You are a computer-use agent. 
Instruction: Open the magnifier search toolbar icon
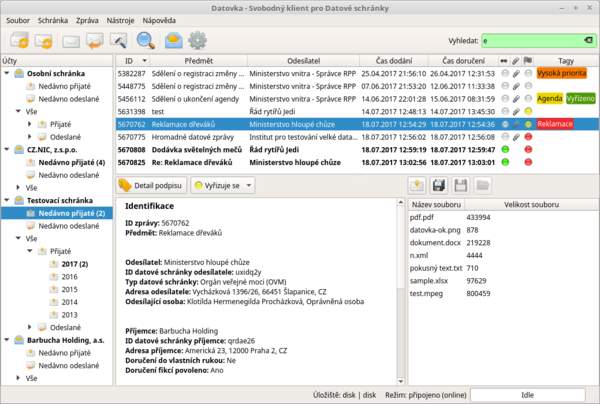pos(146,41)
